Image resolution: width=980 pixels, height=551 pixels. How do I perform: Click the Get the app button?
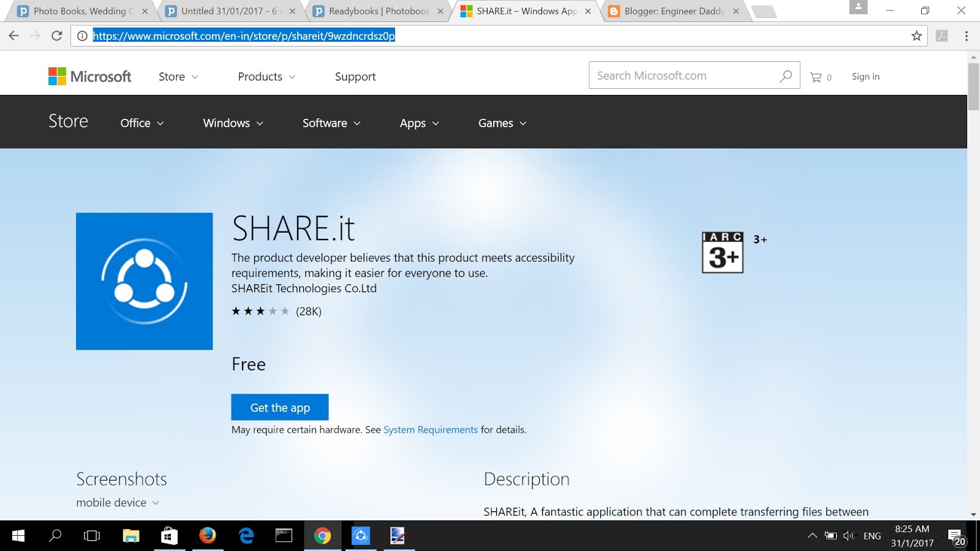[x=280, y=407]
